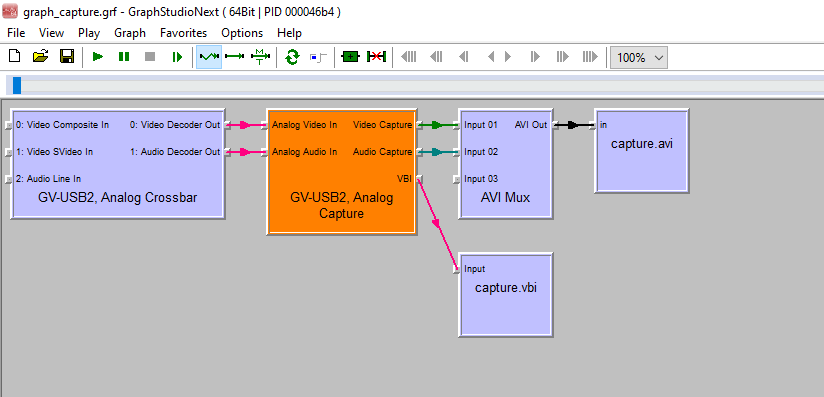The height and width of the screenshot is (397, 824).
Task: Click the VBI output pin
Action: point(419,179)
